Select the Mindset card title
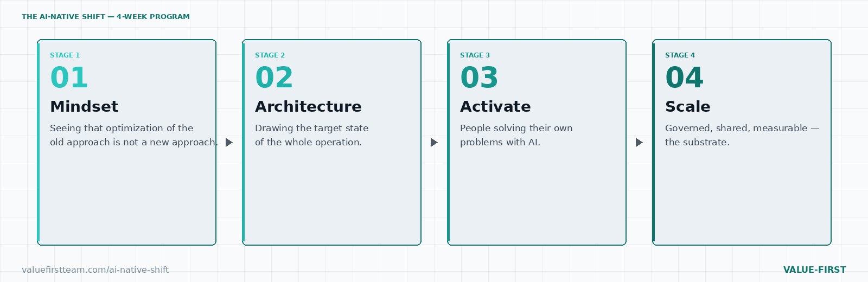This screenshot has width=868, height=282. click(x=84, y=106)
